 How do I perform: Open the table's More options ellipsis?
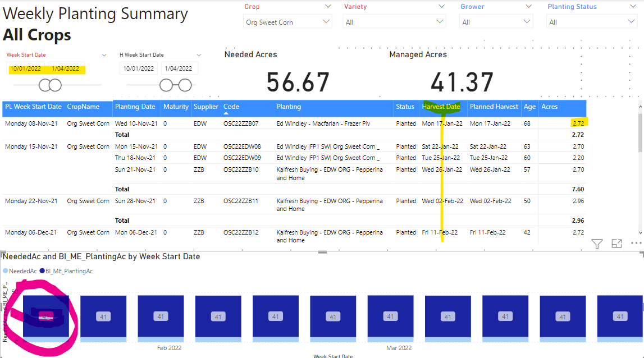(x=636, y=243)
